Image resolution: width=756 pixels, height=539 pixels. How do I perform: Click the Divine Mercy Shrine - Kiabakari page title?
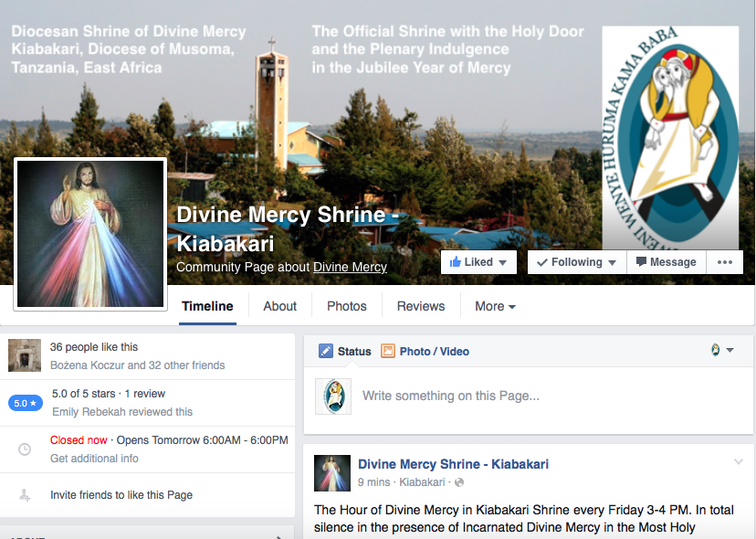click(288, 228)
